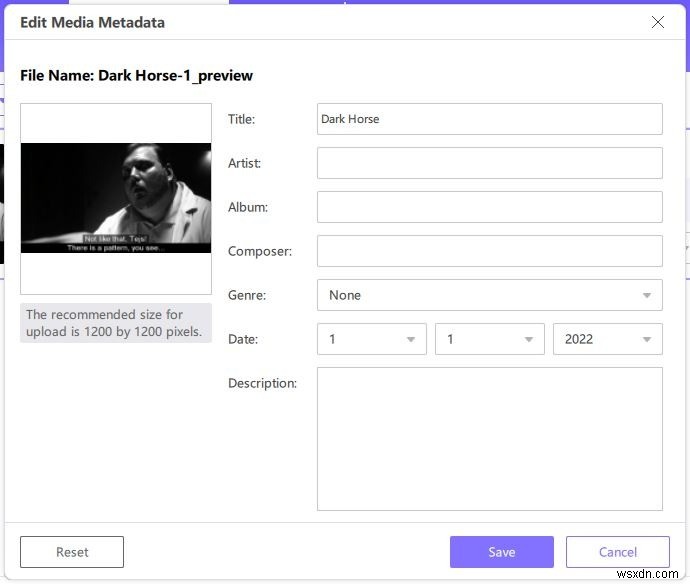Click the 2022 year dropdown arrow
This screenshot has width=690, height=584.
tap(646, 339)
